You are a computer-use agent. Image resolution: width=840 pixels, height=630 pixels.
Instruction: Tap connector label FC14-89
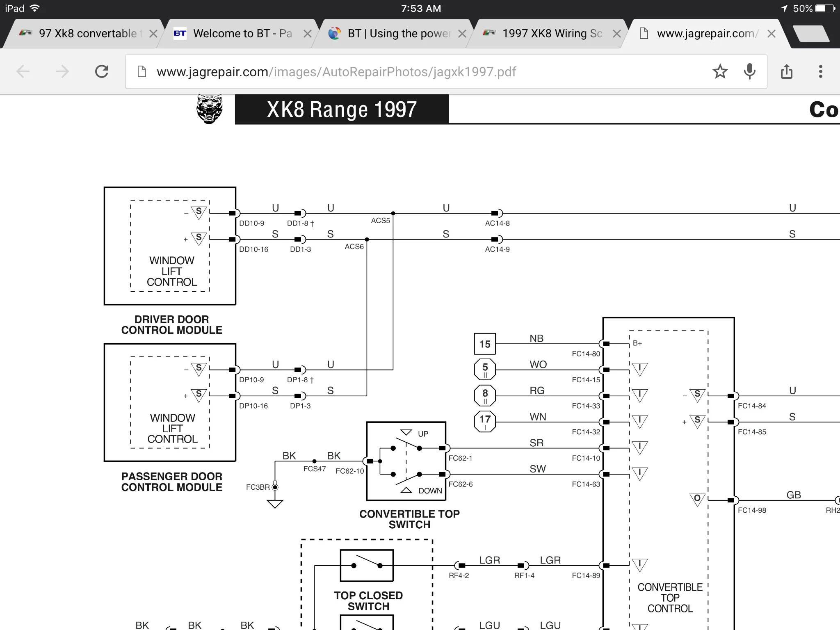[586, 575]
